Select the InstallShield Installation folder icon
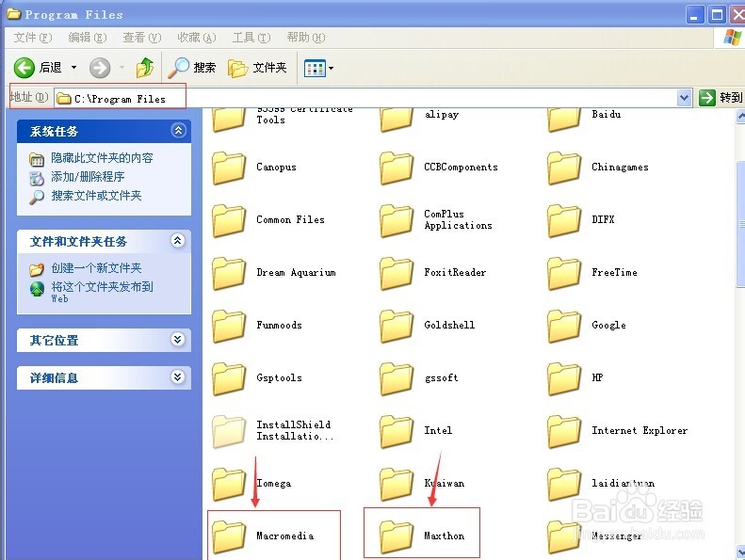 [229, 431]
